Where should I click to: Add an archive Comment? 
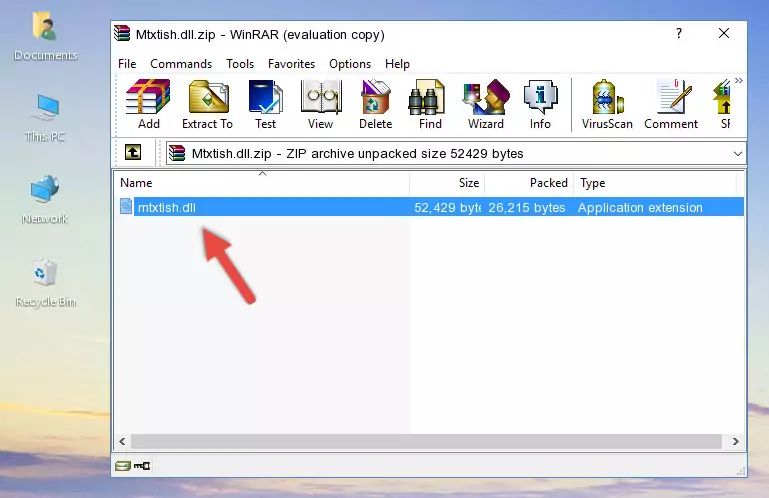[x=671, y=104]
